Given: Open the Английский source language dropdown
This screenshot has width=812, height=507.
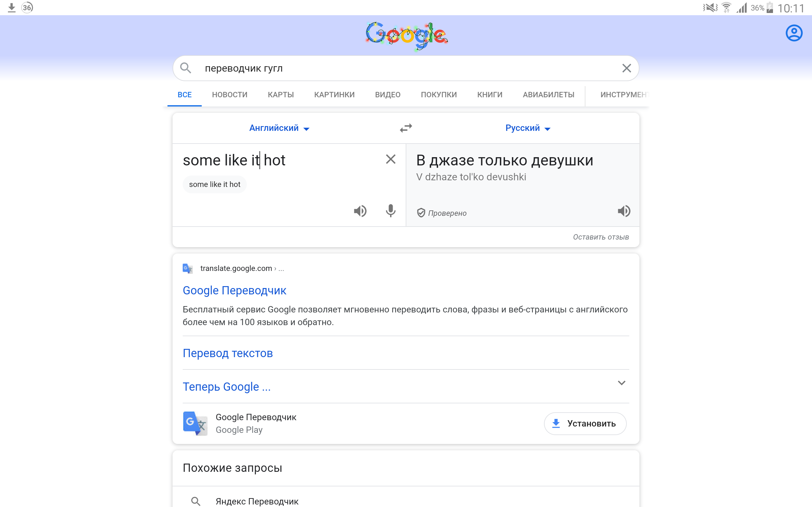Looking at the screenshot, I should [x=279, y=128].
